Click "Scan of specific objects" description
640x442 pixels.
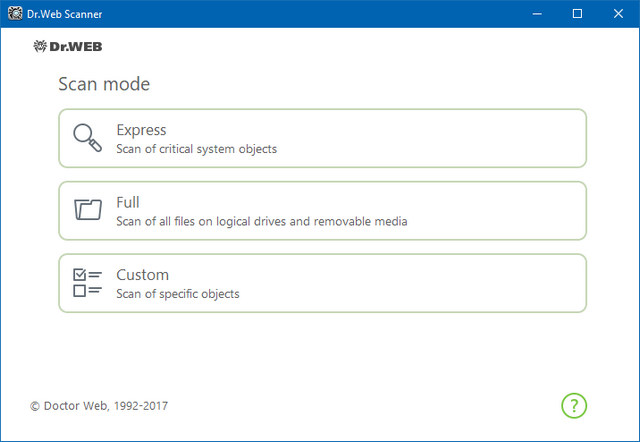click(178, 293)
